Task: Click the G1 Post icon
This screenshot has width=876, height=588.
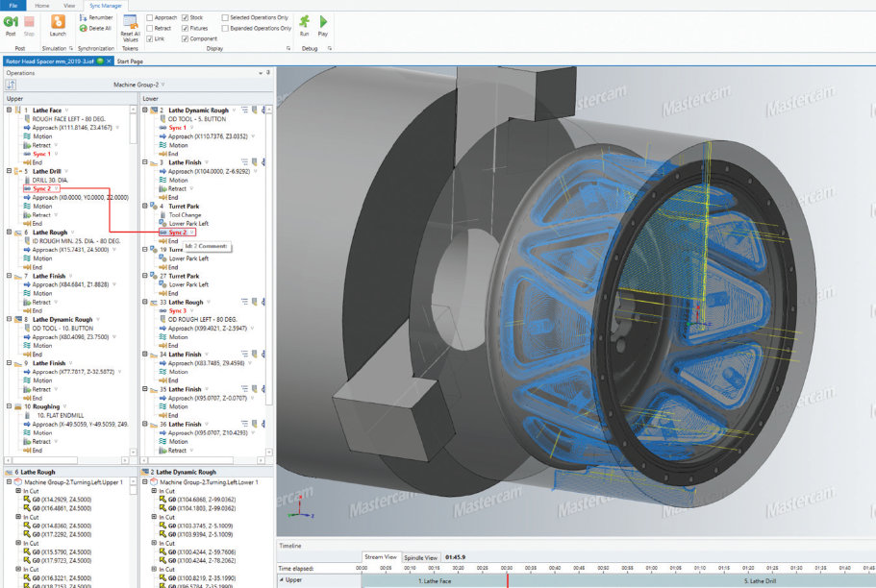Action: [11, 22]
